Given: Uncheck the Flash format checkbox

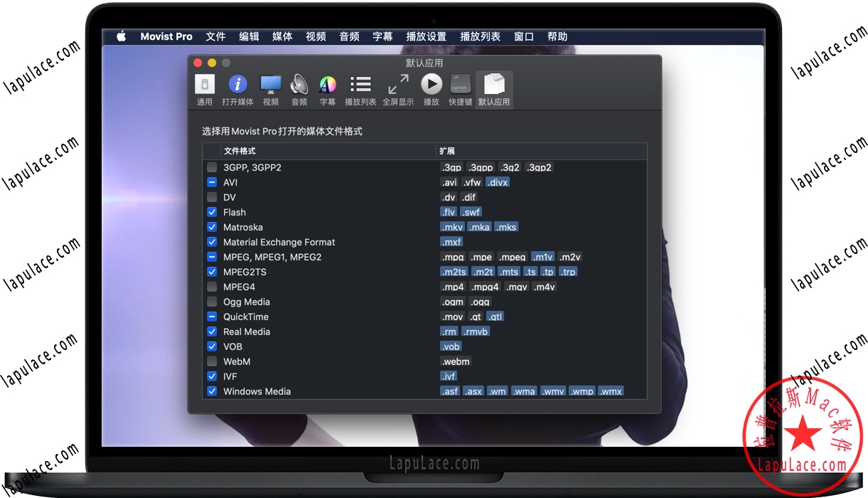Looking at the screenshot, I should point(212,213).
